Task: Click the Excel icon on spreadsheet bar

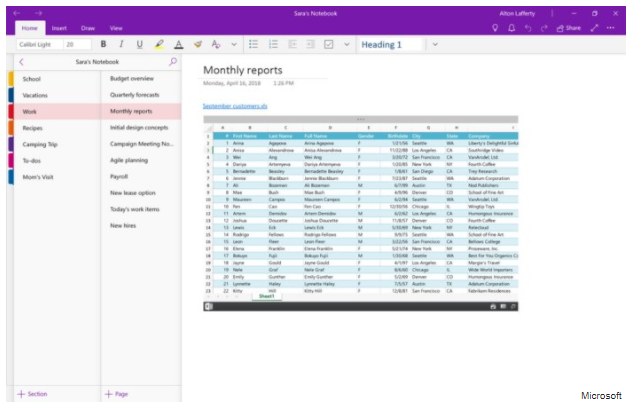Action: pos(209,307)
